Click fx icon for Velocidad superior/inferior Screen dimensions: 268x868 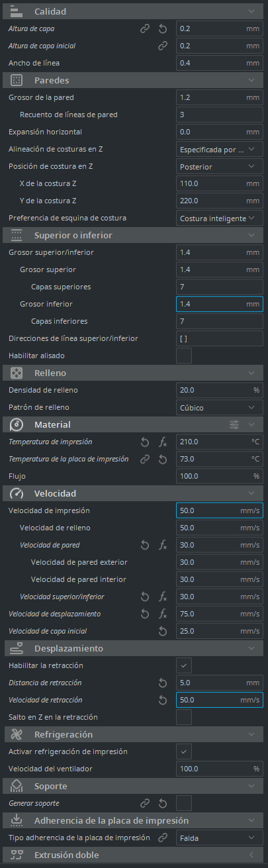pyautogui.click(x=162, y=597)
